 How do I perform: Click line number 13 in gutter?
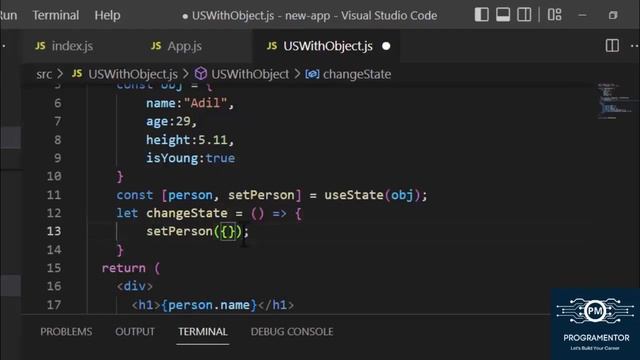tap(54, 231)
